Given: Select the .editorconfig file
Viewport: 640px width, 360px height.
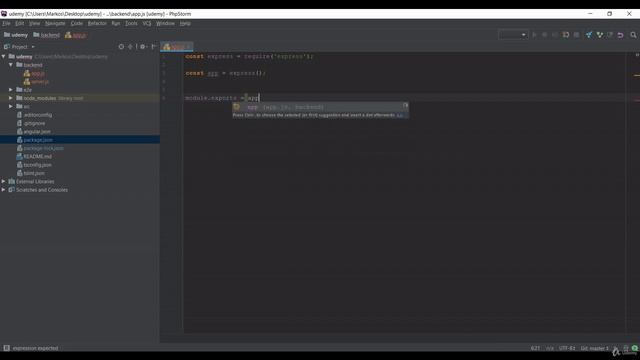Looking at the screenshot, I should (x=34, y=115).
